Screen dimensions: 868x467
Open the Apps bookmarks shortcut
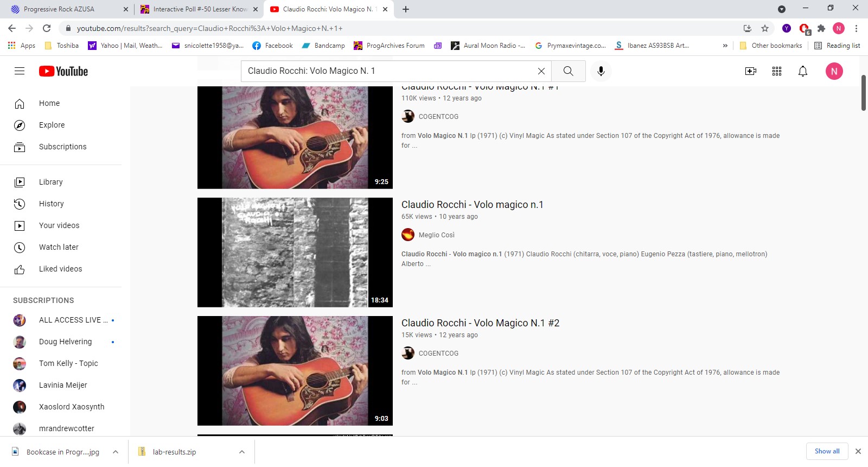click(22, 46)
